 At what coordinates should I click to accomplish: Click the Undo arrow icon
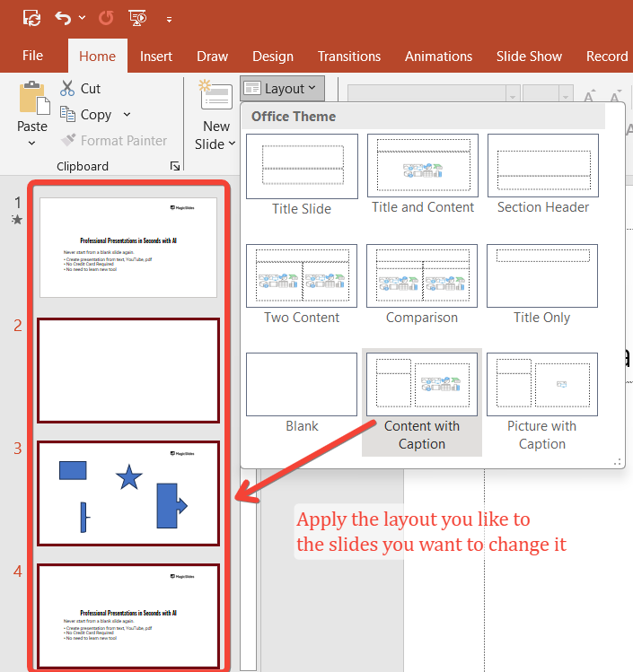coord(62,17)
